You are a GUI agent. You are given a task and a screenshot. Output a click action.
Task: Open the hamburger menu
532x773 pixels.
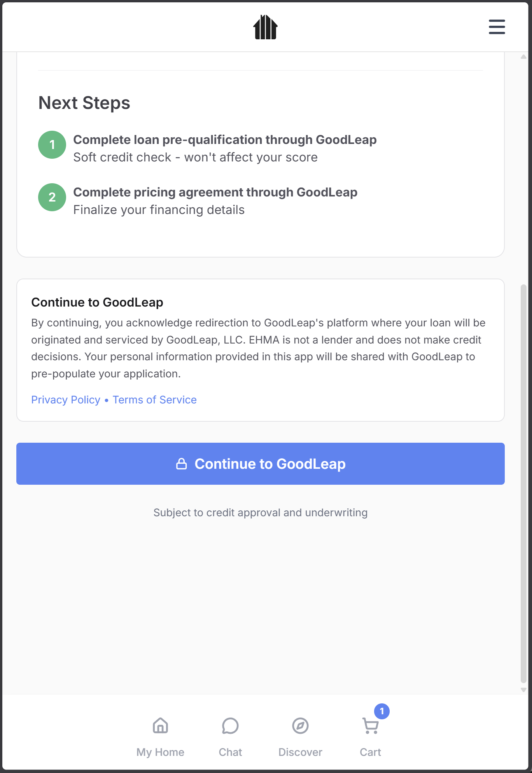coord(497,27)
